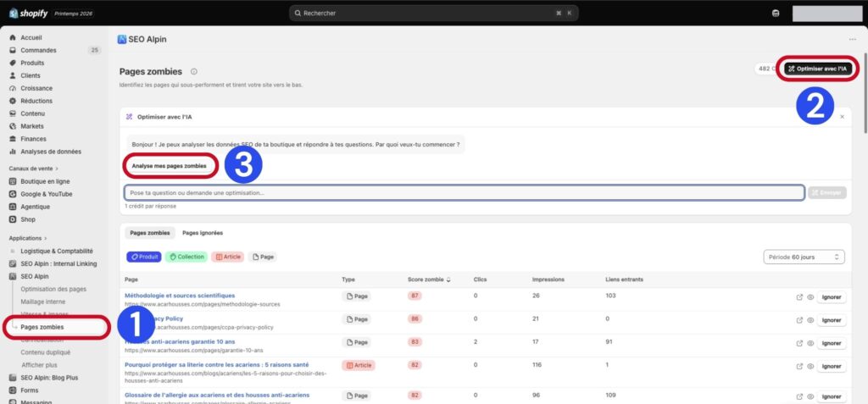Click the info icon beside Pages zombies title

pyautogui.click(x=194, y=72)
